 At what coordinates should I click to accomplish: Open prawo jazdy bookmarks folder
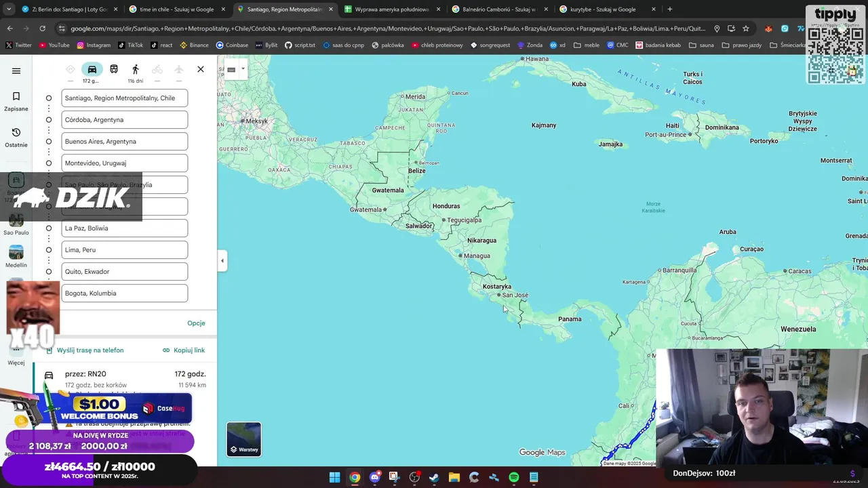pos(742,45)
